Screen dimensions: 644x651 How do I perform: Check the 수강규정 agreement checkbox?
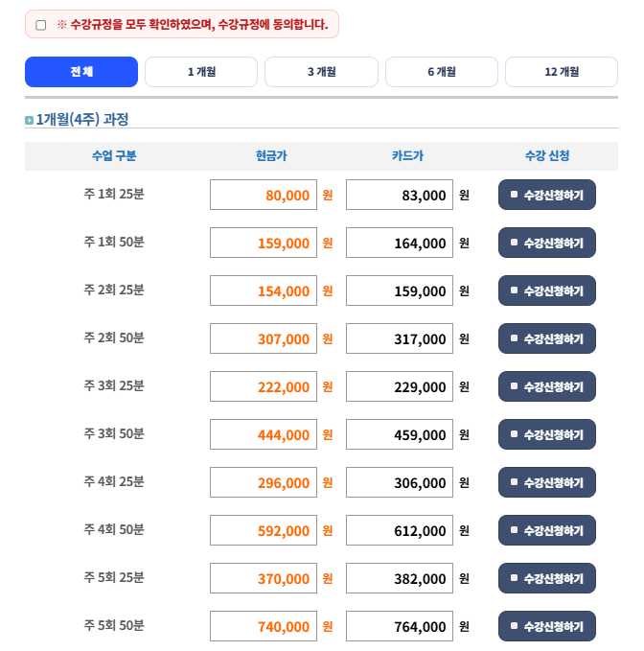pos(41,25)
